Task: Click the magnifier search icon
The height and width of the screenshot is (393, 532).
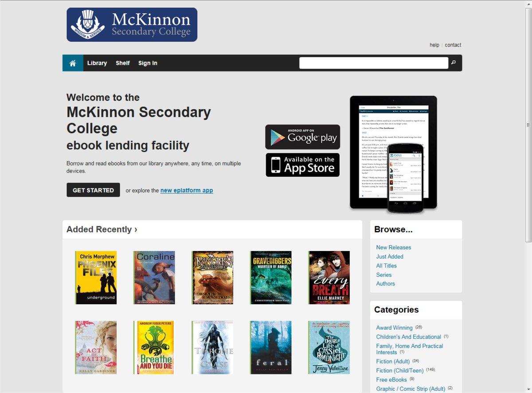Action: (x=454, y=63)
